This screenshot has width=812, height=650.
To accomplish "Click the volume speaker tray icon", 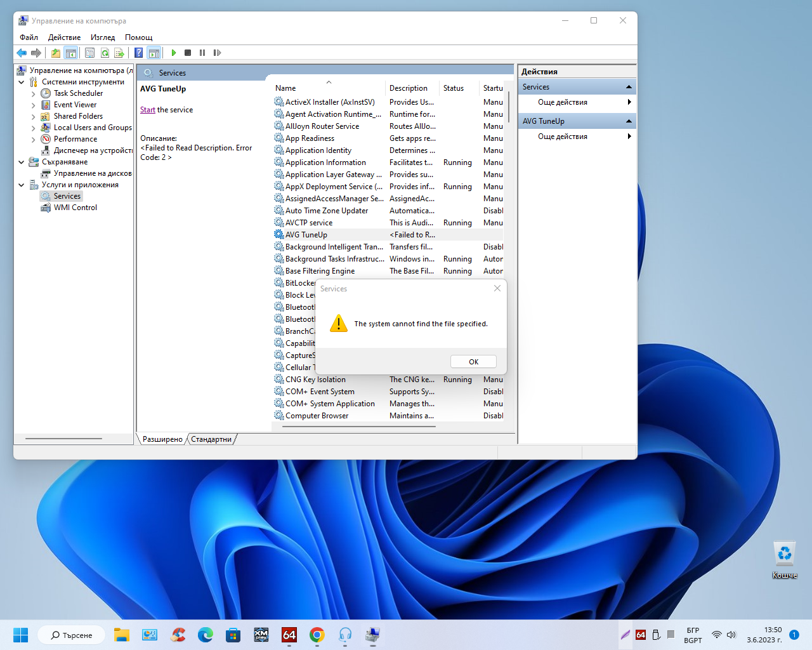I will 731,635.
